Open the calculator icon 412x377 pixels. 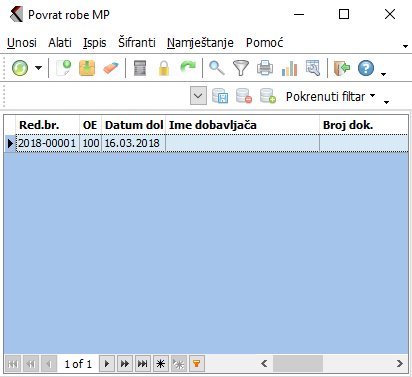(x=140, y=68)
